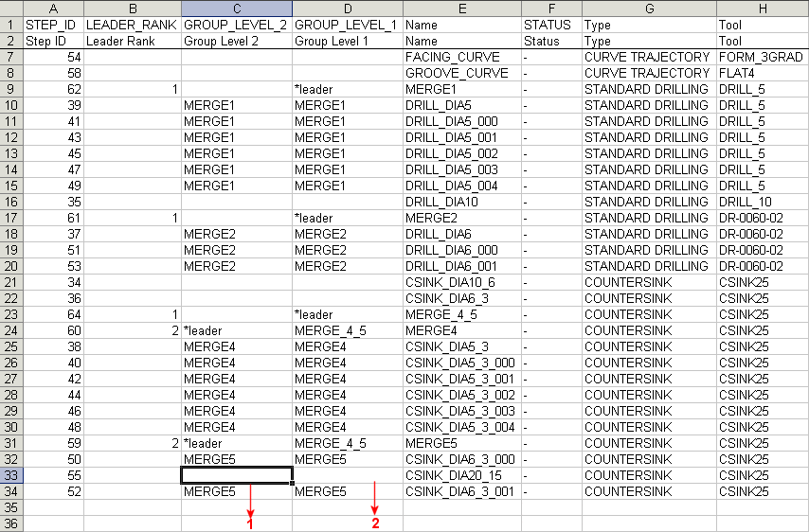Click the active empty cell in row 33
The width and height of the screenshot is (809, 532).
point(237,475)
